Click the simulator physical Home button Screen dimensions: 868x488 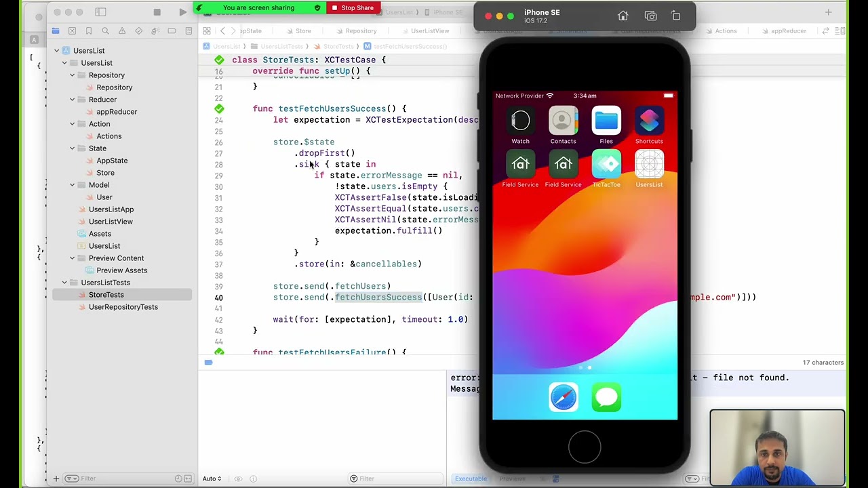(585, 447)
